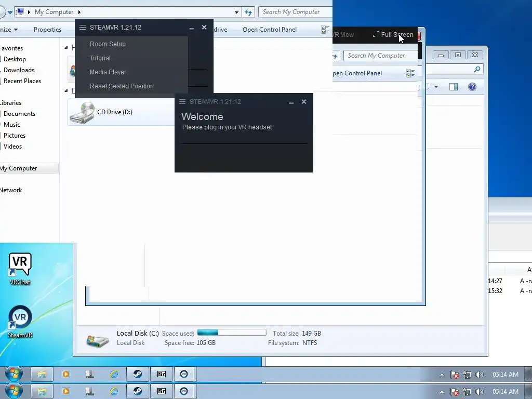Screen dimensions: 532x399
Task: Click 15:32 entry in background window list
Action: pyautogui.click(x=495, y=291)
